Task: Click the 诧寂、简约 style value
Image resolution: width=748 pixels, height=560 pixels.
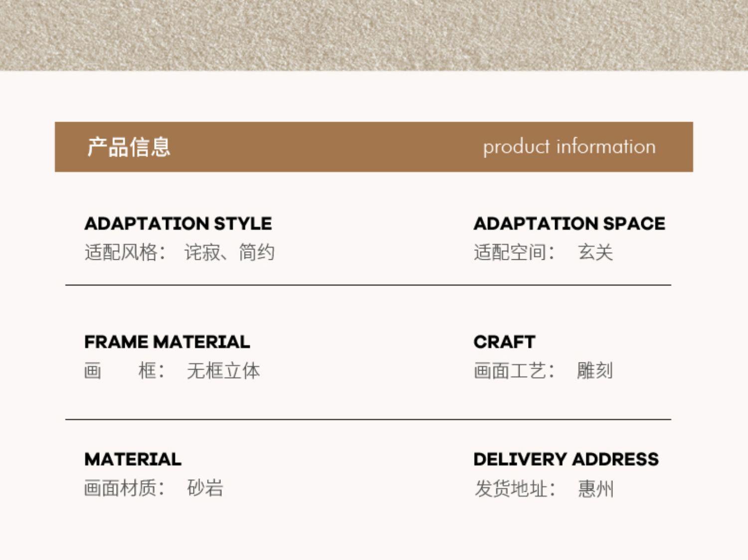Action: 229,252
